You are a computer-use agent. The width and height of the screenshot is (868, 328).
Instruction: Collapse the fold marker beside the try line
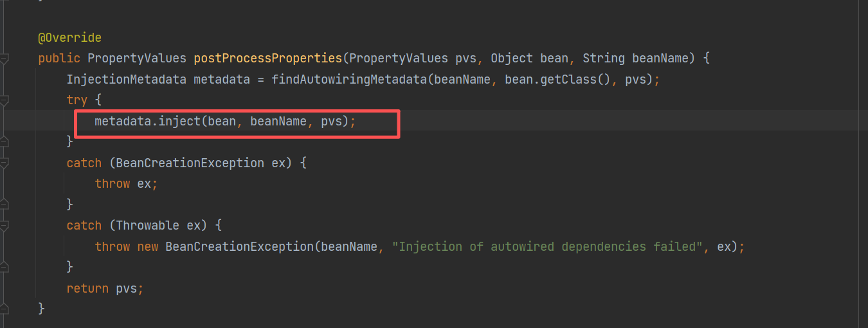[4, 101]
